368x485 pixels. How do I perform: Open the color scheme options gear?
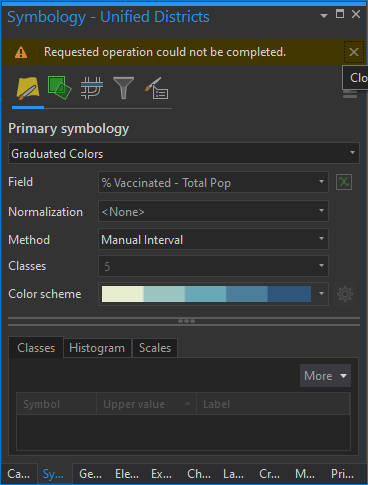tap(345, 294)
